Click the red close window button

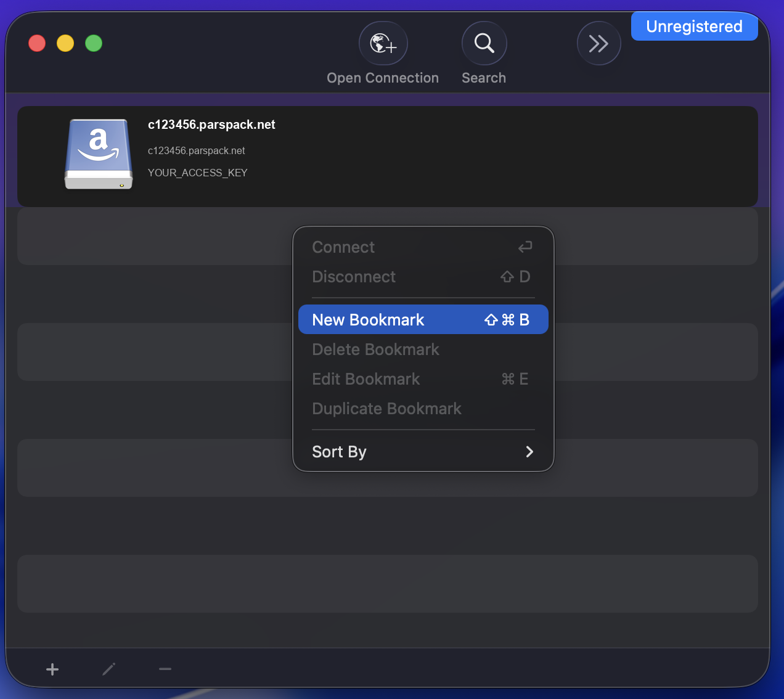click(37, 43)
